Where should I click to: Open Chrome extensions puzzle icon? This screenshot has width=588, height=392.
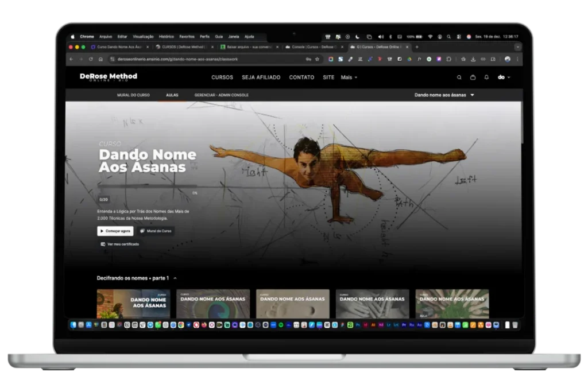coord(448,59)
